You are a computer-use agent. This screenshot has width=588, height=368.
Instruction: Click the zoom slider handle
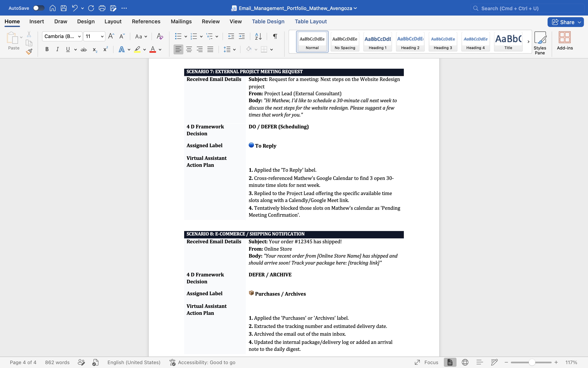tap(532, 362)
